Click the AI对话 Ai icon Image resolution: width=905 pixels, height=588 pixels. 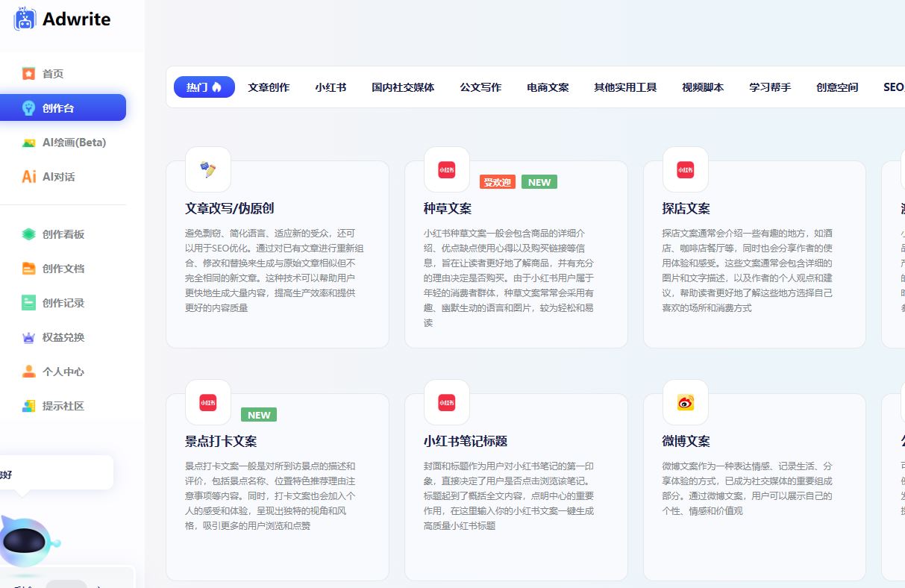(x=28, y=177)
